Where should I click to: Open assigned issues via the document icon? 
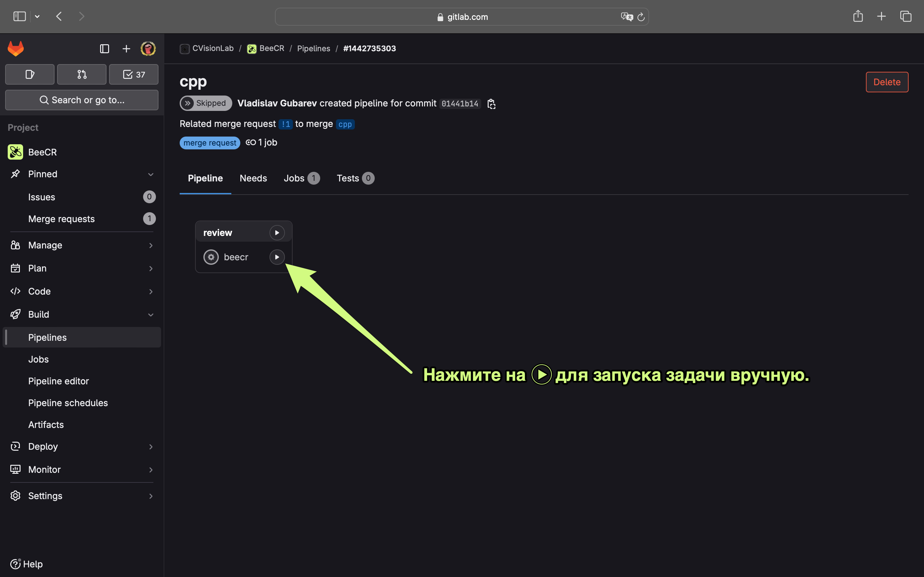tap(30, 74)
